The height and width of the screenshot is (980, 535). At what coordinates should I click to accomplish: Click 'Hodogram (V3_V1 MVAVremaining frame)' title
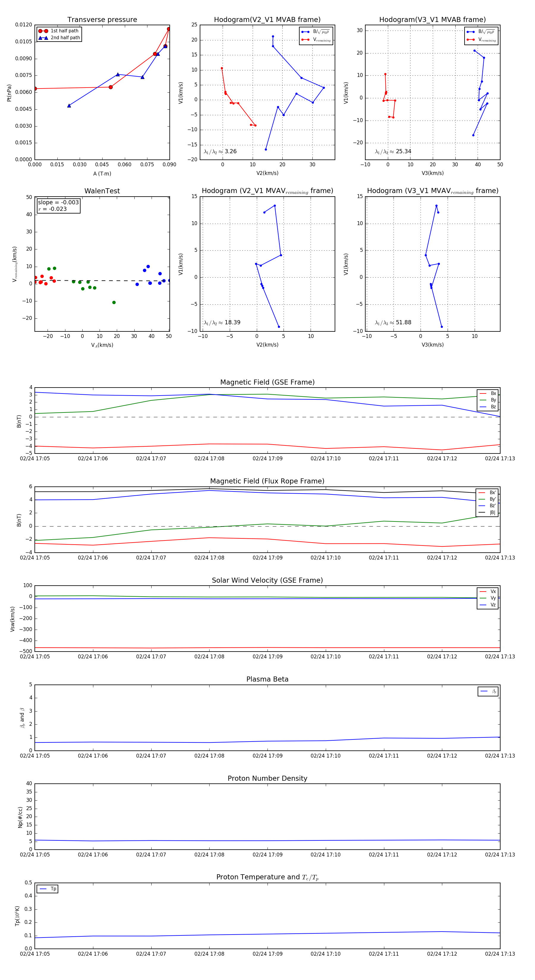pyautogui.click(x=432, y=191)
